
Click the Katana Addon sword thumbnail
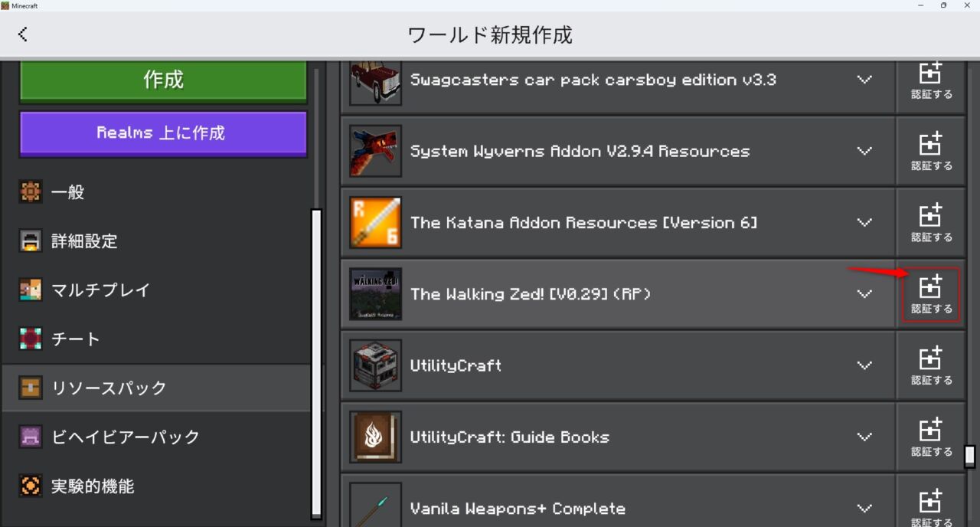coord(376,222)
